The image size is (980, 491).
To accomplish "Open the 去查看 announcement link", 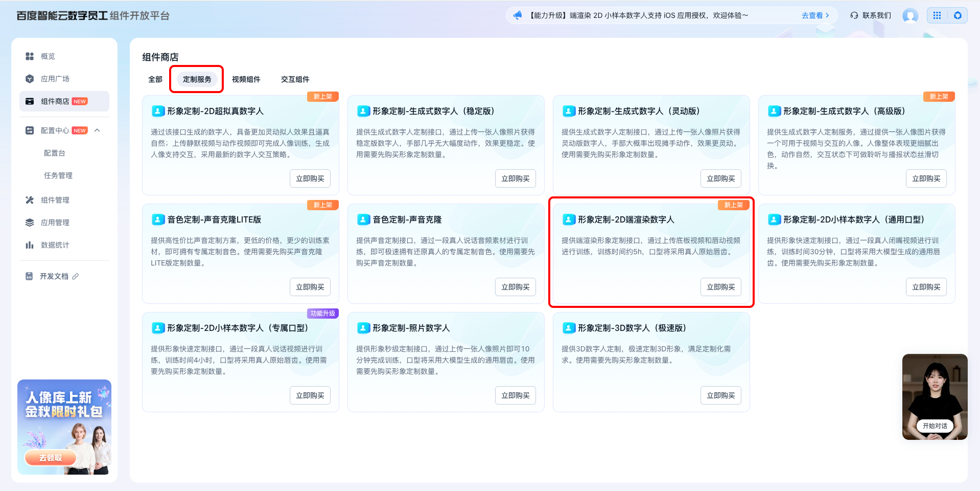I will (815, 15).
